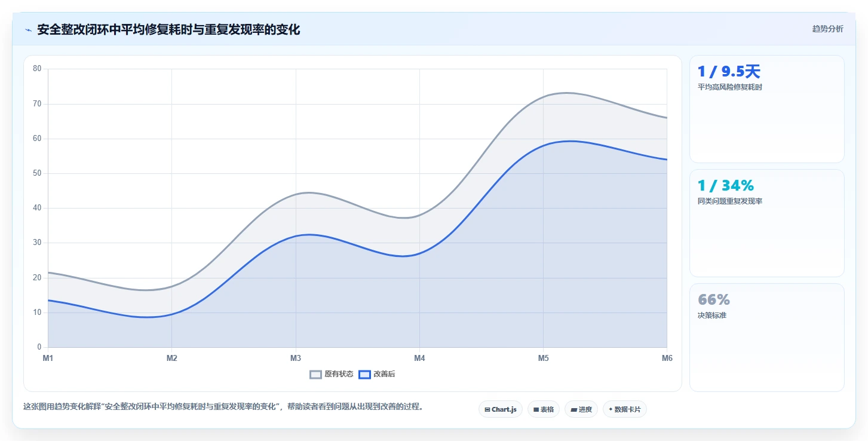
Task: Click the 平均高风险修复耗时 label
Action: 729,87
